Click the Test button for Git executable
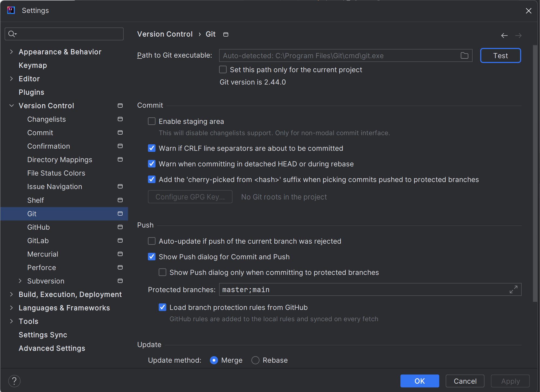This screenshot has width=540, height=392. point(500,55)
